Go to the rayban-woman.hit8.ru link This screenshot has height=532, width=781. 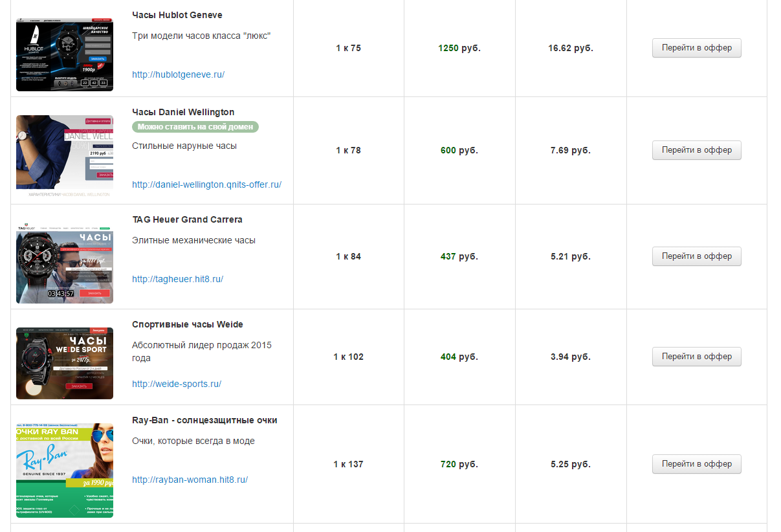(190, 480)
